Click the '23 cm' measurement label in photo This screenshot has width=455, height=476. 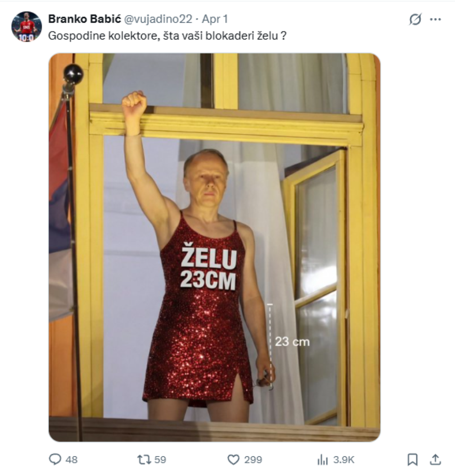tap(292, 341)
